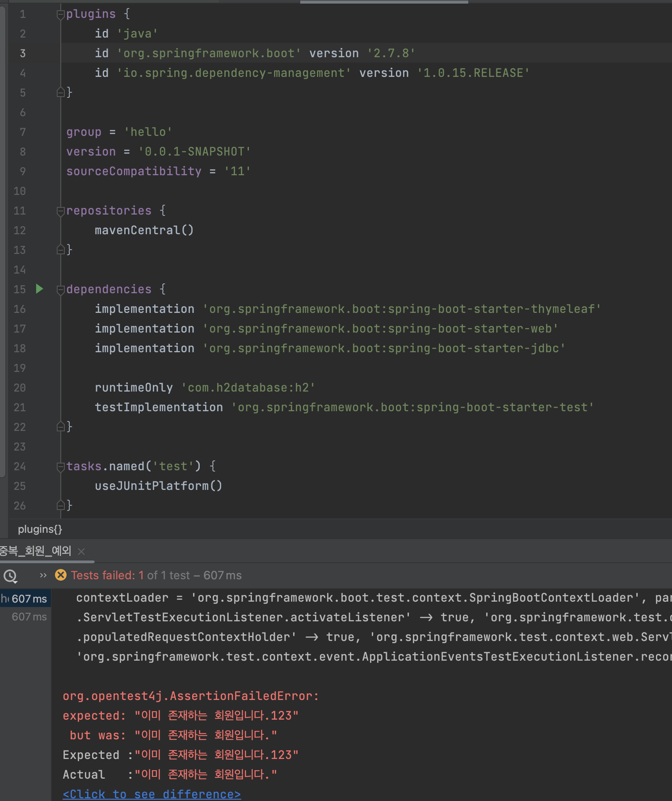The image size is (672, 801).
Task: Click the ServletTestExecutionListener.activateListener console line
Action: pyautogui.click(x=374, y=617)
